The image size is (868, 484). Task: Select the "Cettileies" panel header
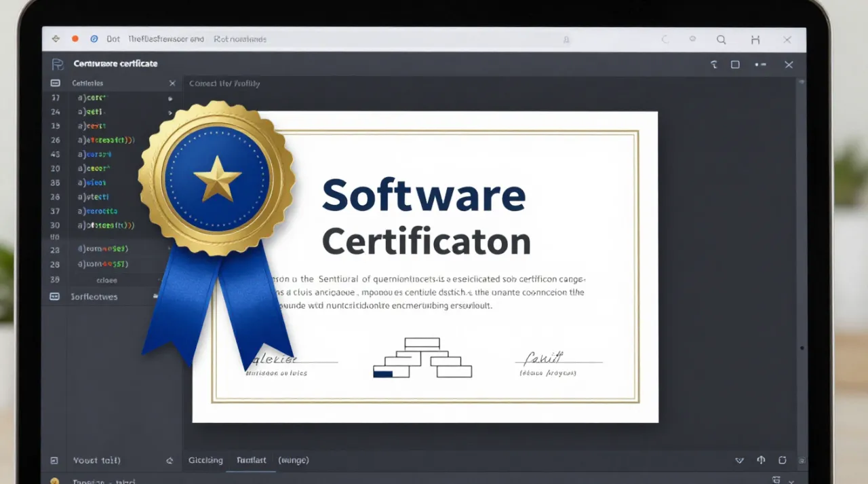[x=87, y=83]
